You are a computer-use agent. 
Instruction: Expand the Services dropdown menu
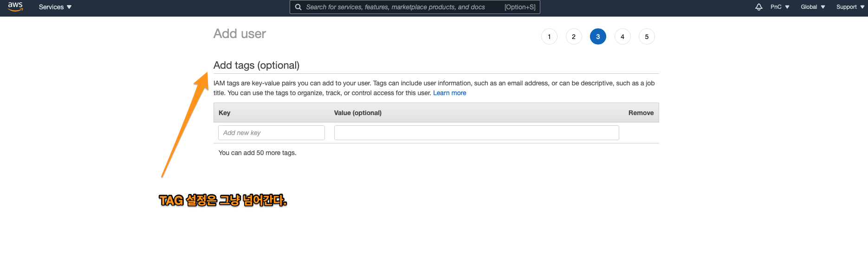(55, 7)
